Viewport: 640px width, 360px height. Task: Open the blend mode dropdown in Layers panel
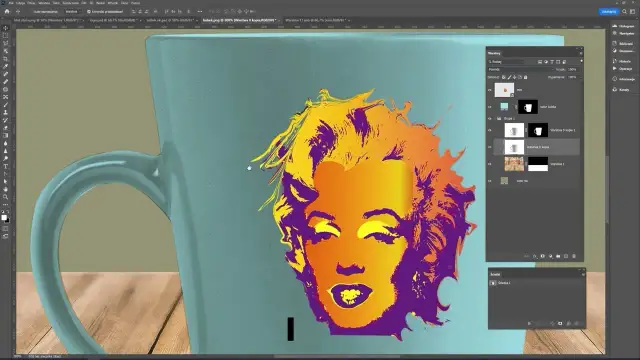click(520, 69)
